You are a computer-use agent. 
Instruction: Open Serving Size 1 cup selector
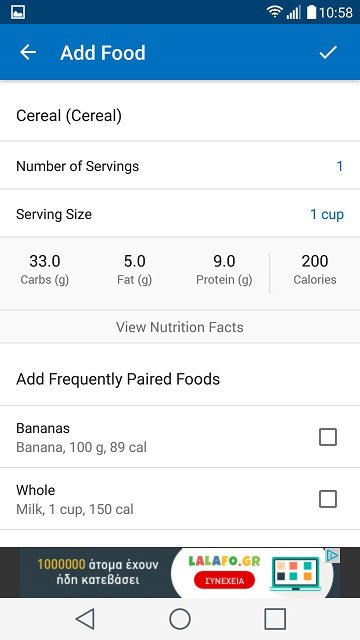coord(327,214)
